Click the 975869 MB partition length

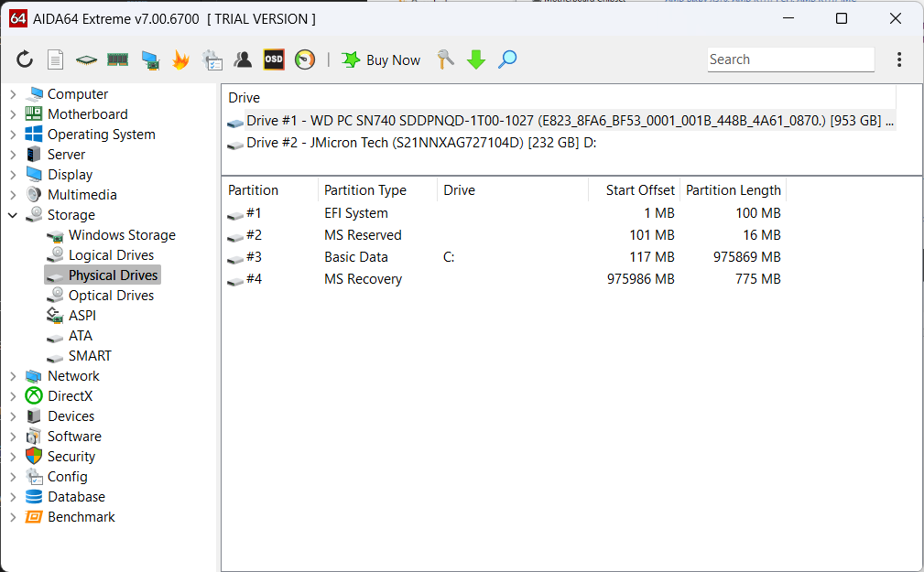[x=746, y=257]
